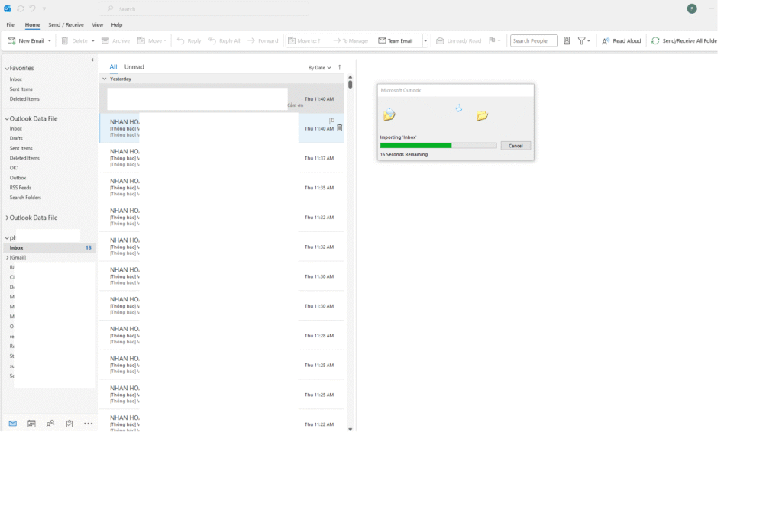Switch to the People view icon

[50, 424]
